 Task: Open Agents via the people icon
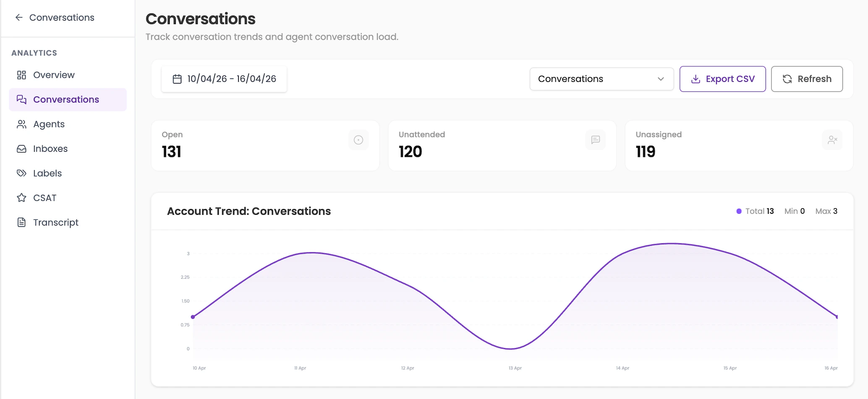[21, 124]
